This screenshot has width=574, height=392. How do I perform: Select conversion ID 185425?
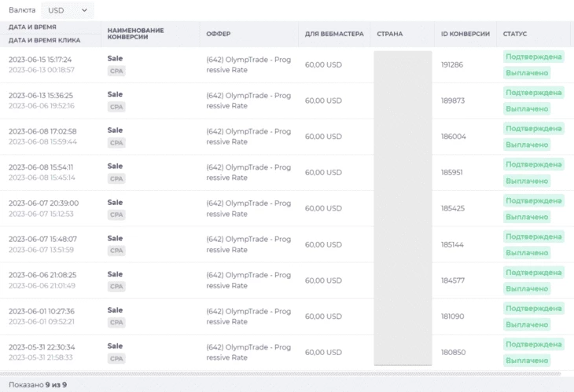coord(453,208)
